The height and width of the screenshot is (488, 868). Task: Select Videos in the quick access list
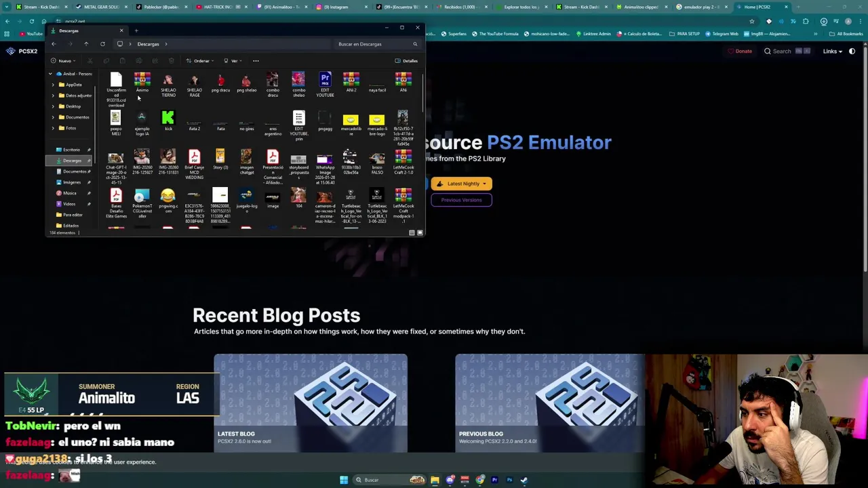pyautogui.click(x=69, y=204)
